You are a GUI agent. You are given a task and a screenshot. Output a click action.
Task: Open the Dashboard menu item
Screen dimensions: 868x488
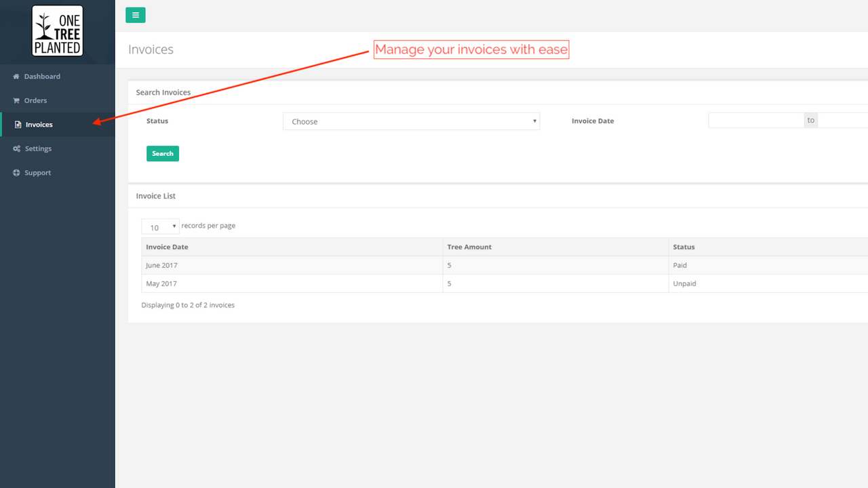[x=42, y=77]
